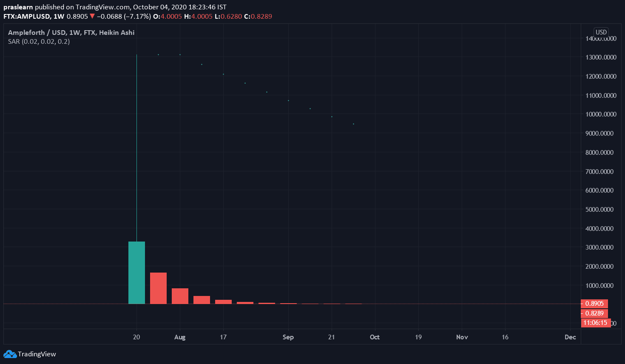Click the last SAR dot near 9500
The width and height of the screenshot is (625, 364).
(353, 124)
